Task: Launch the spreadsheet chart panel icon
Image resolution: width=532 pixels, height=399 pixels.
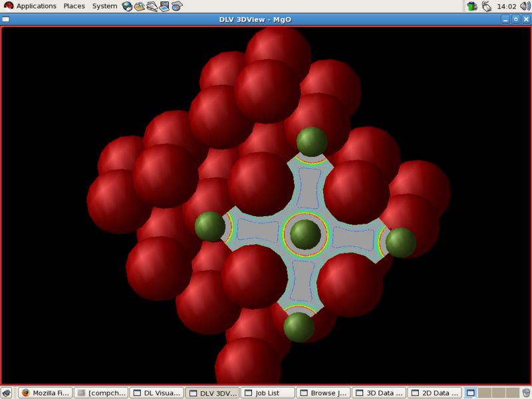Action: tap(177, 6)
